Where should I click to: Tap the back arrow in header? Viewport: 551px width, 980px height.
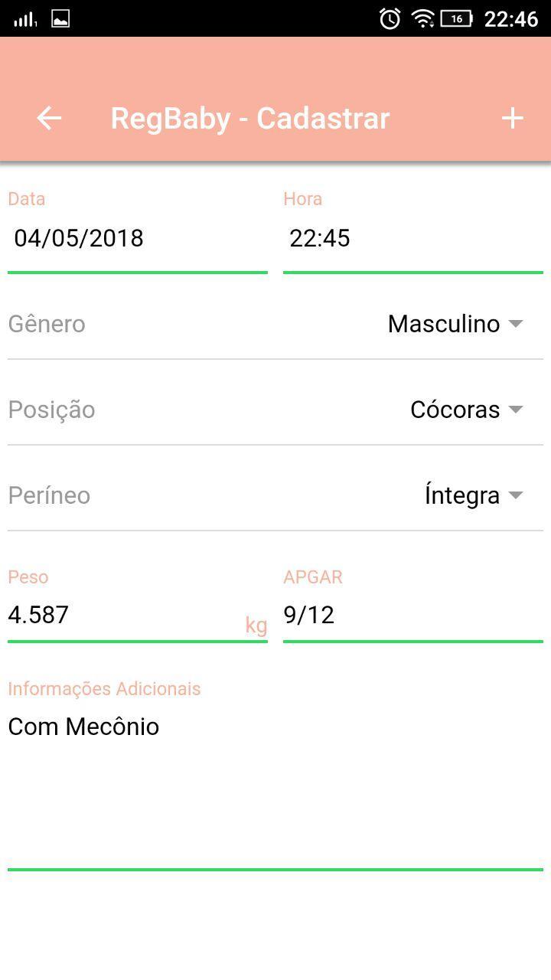pos(49,118)
